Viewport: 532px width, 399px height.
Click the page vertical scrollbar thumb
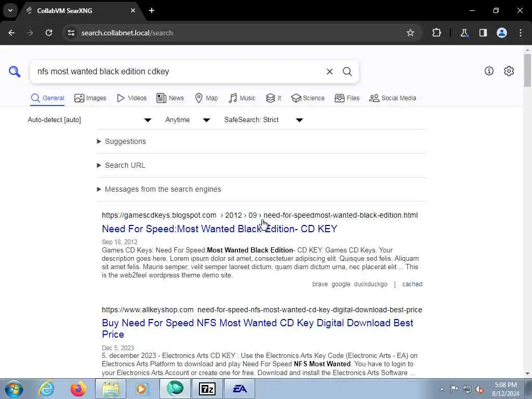tap(527, 70)
